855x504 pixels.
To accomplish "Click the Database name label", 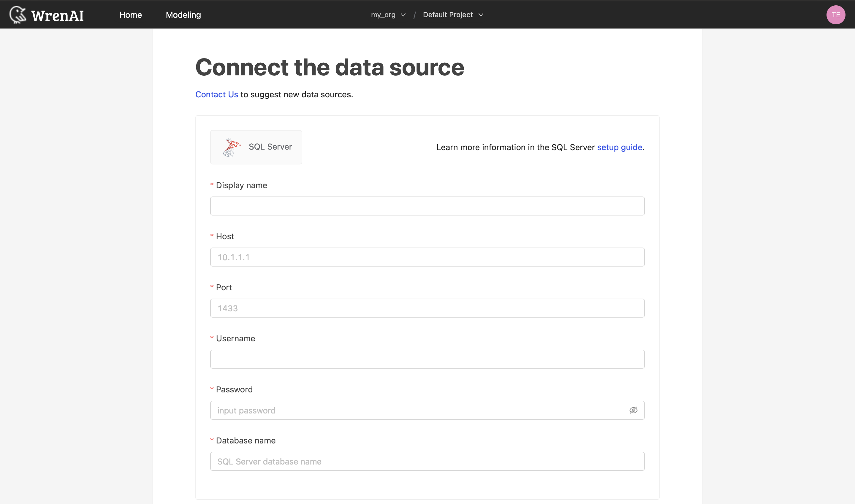I will point(246,440).
